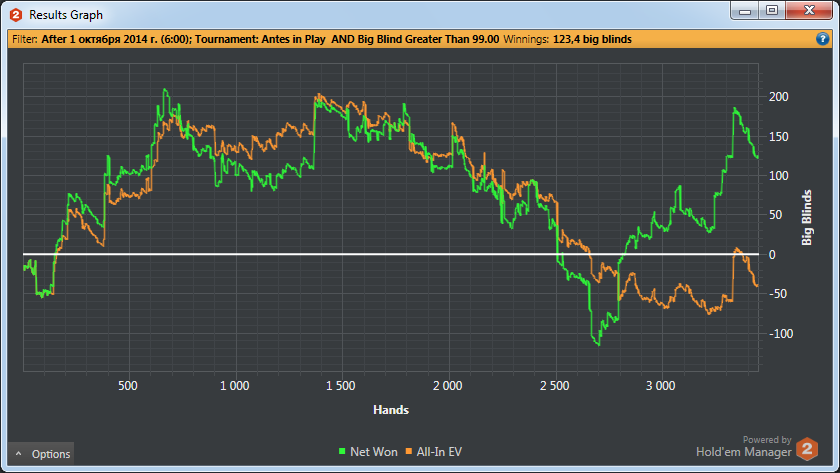Click the 200 tick on the Big Blinds axis
This screenshot has height=473, width=840.
click(778, 97)
